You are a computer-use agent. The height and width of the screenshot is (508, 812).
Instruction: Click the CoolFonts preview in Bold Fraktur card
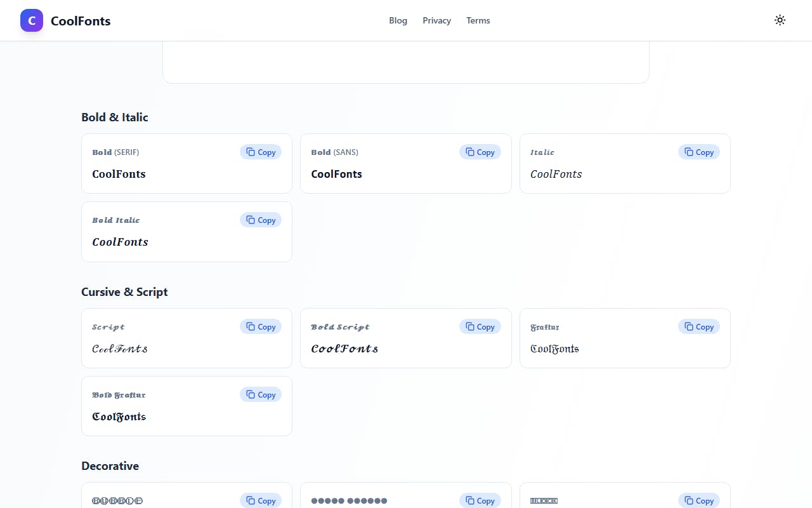click(x=119, y=417)
